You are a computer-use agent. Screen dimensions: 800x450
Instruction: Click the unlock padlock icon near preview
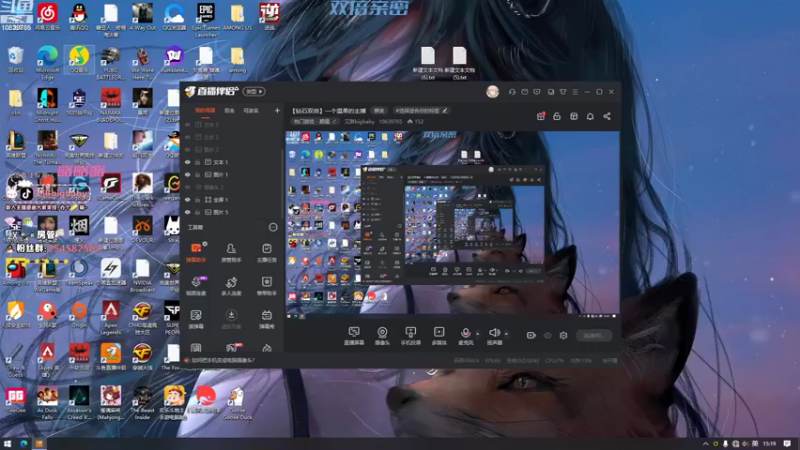[x=557, y=116]
